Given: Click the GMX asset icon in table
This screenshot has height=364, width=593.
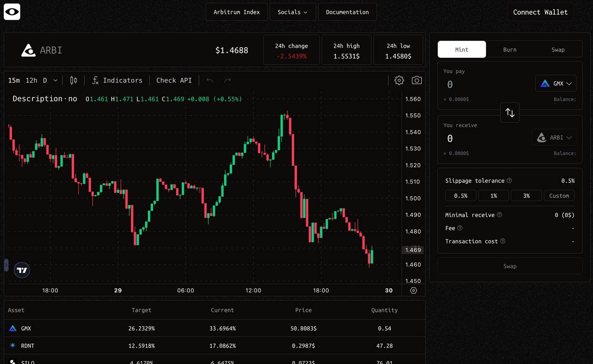Looking at the screenshot, I should pos(13,329).
